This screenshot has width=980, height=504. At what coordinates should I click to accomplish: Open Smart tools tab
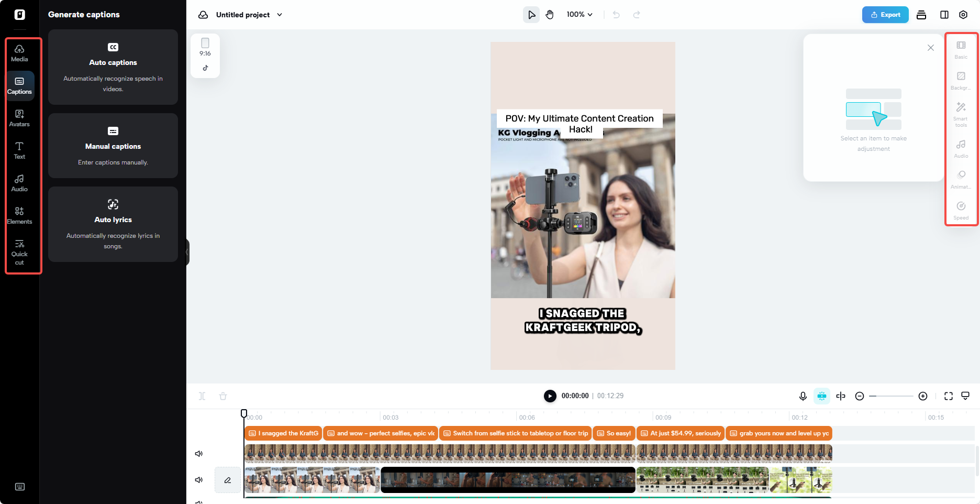click(961, 115)
